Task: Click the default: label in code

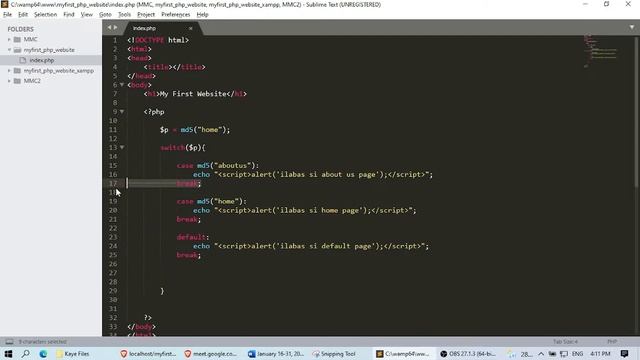Action: pyautogui.click(x=193, y=237)
